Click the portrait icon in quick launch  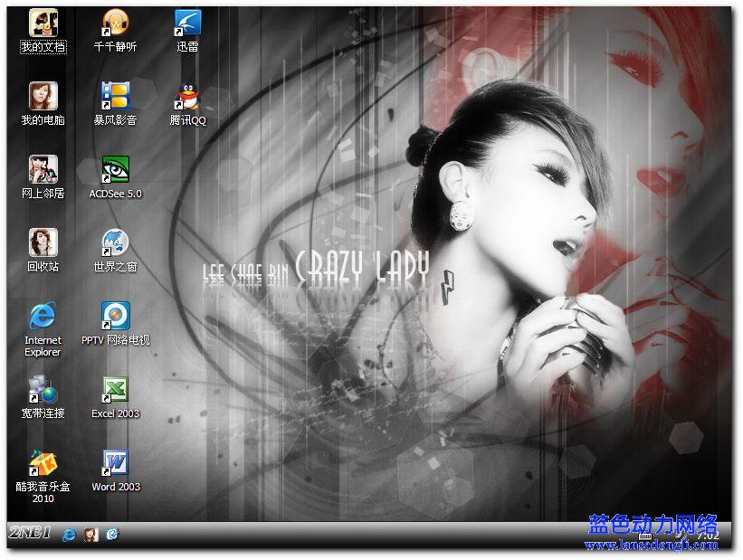90,535
